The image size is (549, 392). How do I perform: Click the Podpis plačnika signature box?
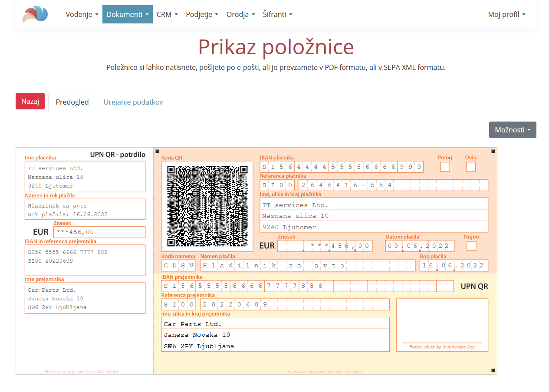pos(442,321)
